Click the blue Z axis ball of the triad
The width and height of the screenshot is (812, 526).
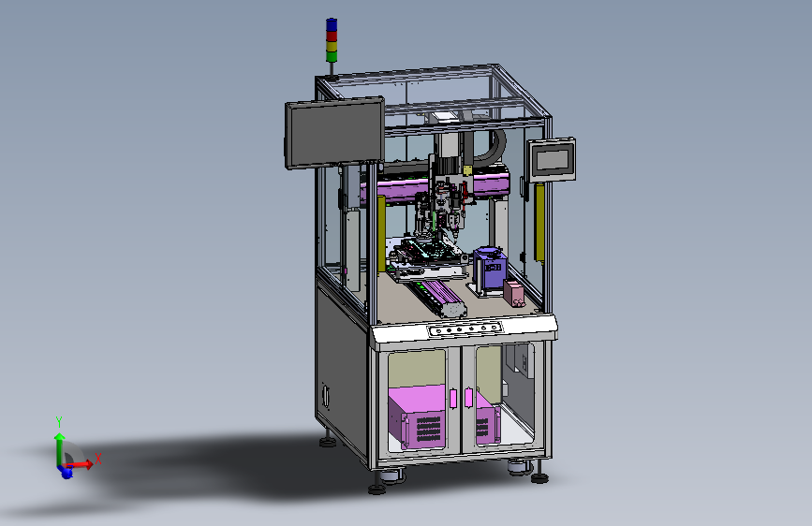coord(66,472)
